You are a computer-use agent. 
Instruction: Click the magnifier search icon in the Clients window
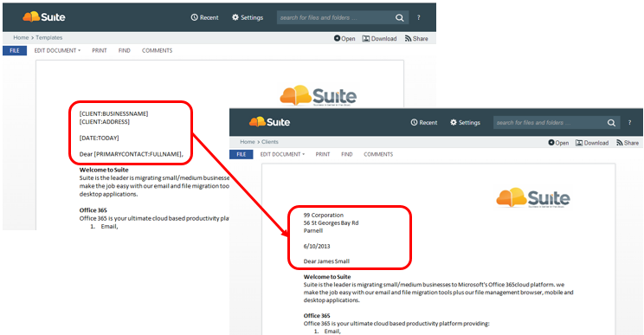click(x=612, y=122)
